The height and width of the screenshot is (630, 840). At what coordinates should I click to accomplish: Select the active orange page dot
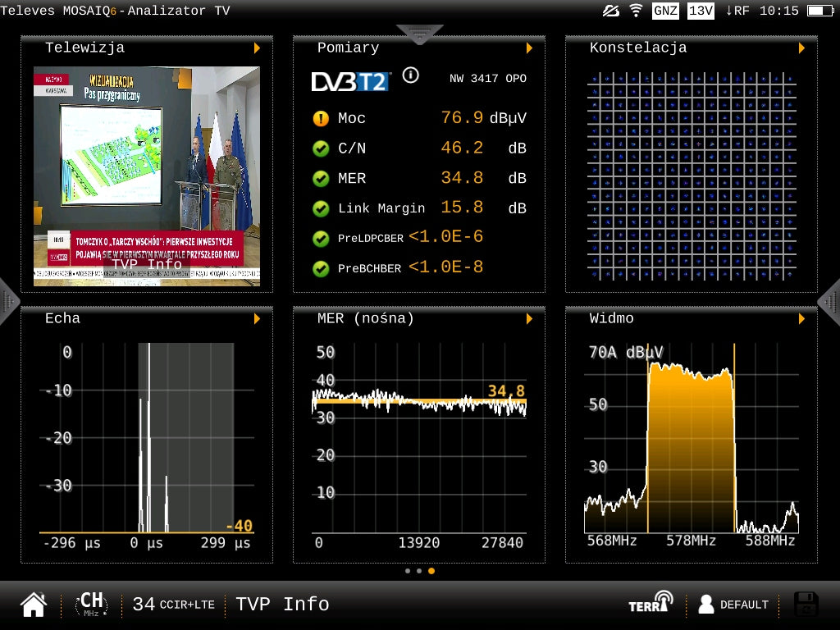pos(431,571)
